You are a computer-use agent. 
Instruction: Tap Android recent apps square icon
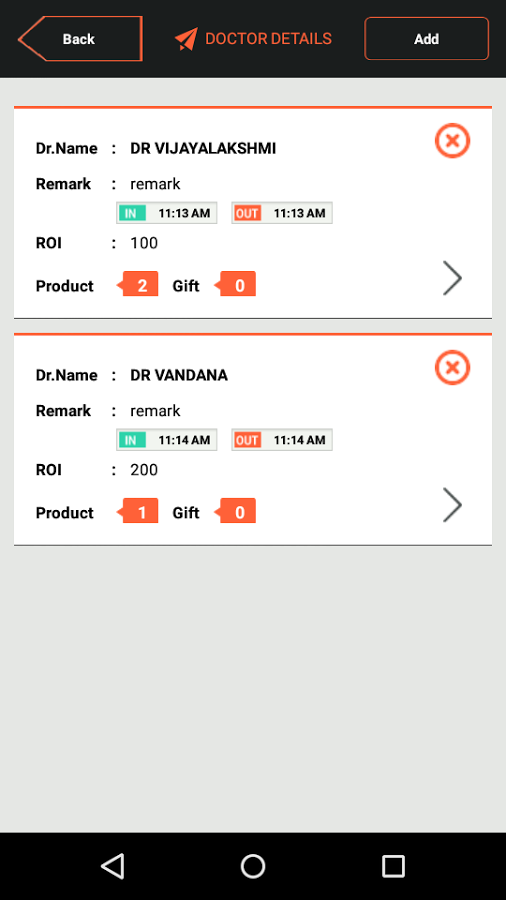[x=393, y=866]
